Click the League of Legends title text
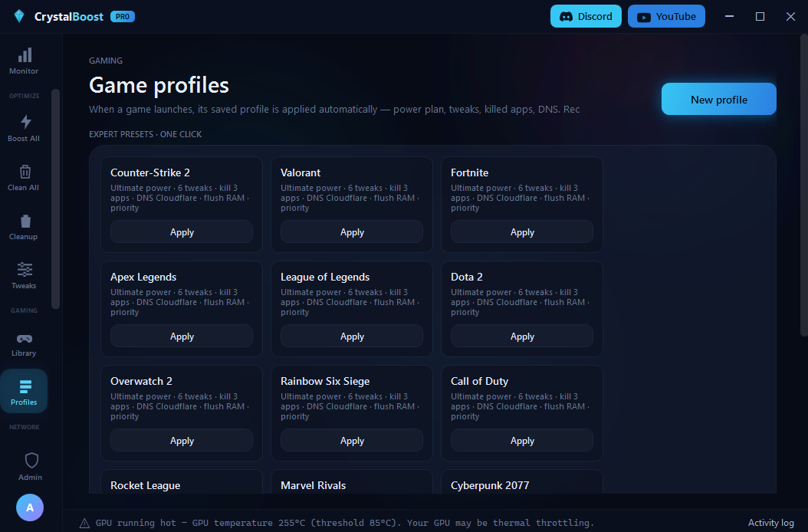The height and width of the screenshot is (532, 808). (325, 277)
